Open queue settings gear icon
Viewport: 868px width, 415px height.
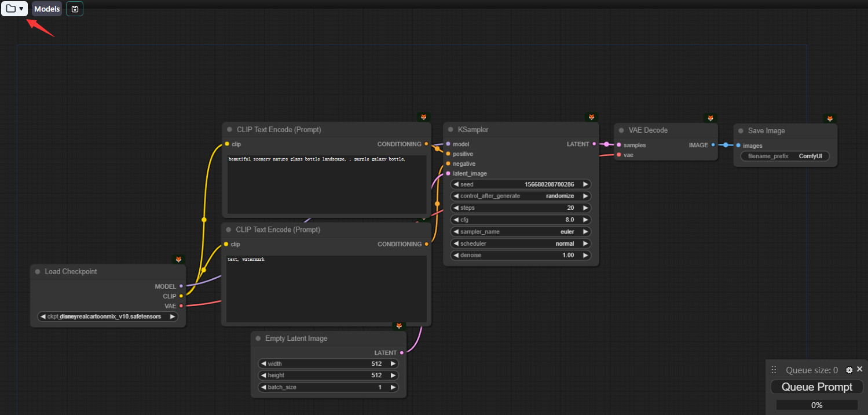pos(849,370)
